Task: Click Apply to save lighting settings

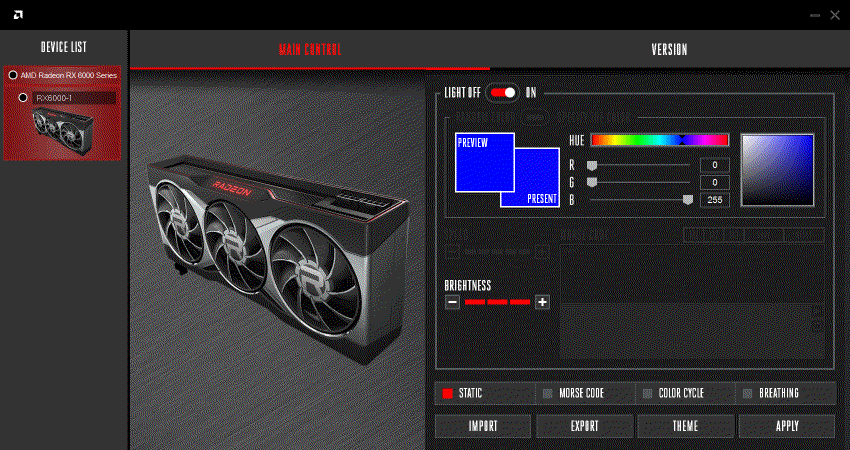Action: pos(787,426)
